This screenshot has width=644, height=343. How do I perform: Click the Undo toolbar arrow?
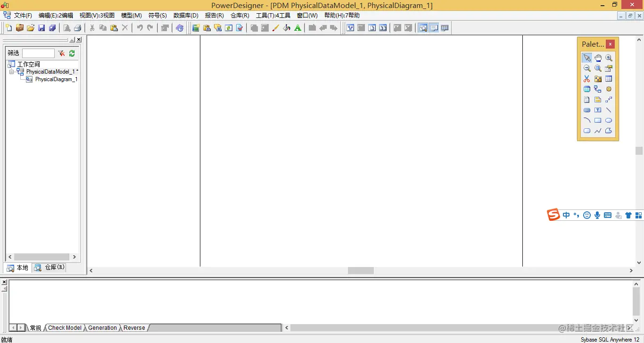(140, 28)
